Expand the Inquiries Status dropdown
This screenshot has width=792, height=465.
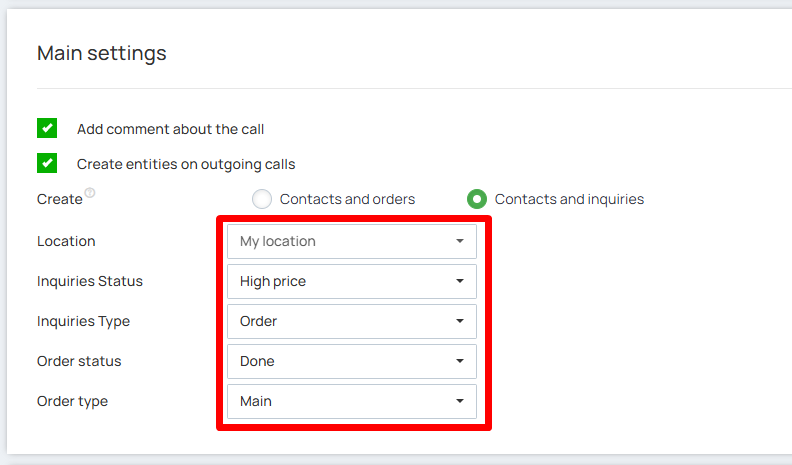point(350,281)
